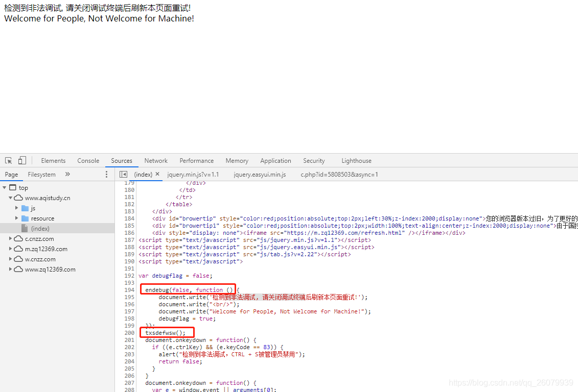578x392 pixels.
Task: Select the Filesystem navigator tab
Action: pos(42,175)
